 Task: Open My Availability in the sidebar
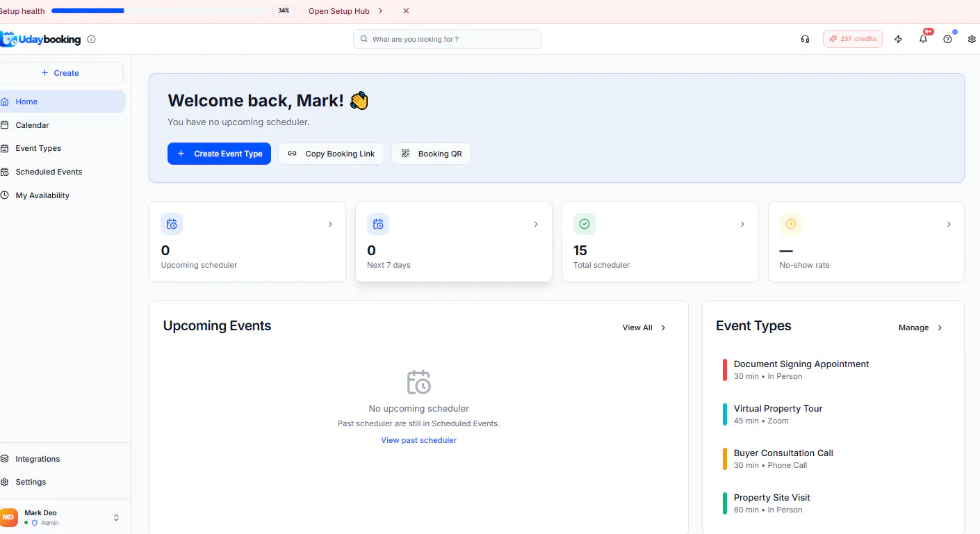click(x=63, y=195)
